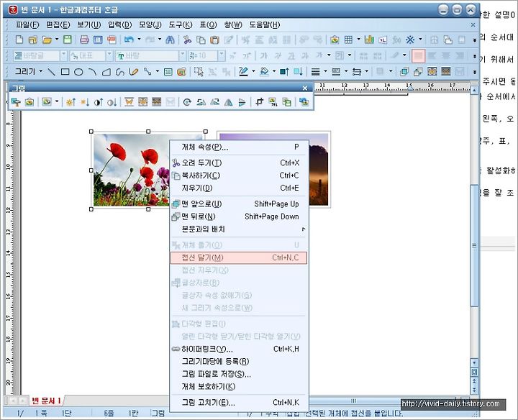Select 캡션 달기(M) in the context menu
The image size is (518, 420).
pyautogui.click(x=239, y=257)
